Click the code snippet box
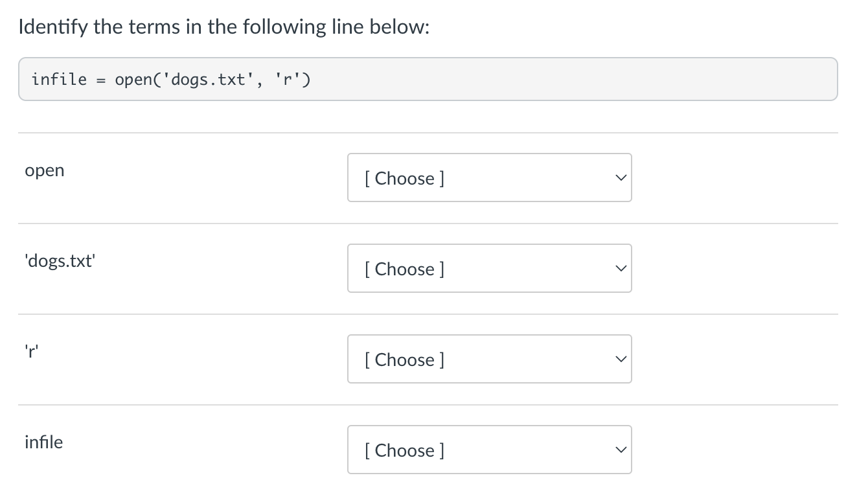This screenshot has height=504, width=846. [x=428, y=79]
